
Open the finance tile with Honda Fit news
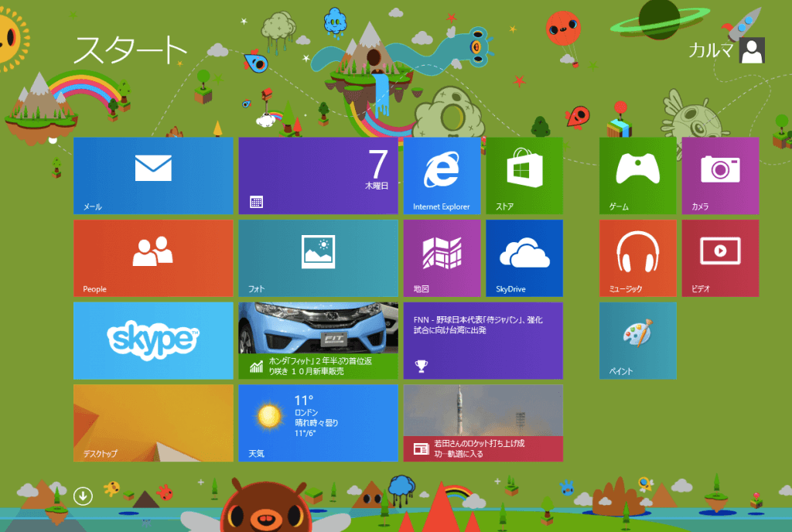pos(318,341)
